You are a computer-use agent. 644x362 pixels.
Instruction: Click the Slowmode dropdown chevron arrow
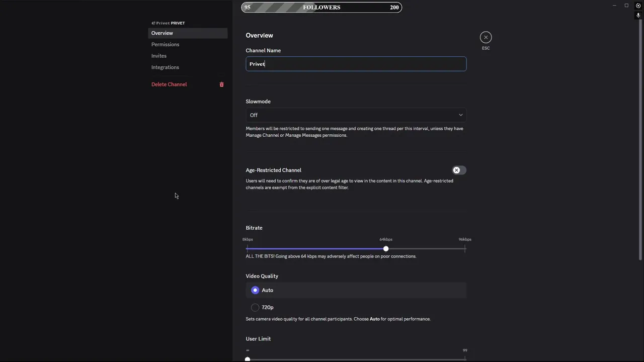click(x=460, y=115)
